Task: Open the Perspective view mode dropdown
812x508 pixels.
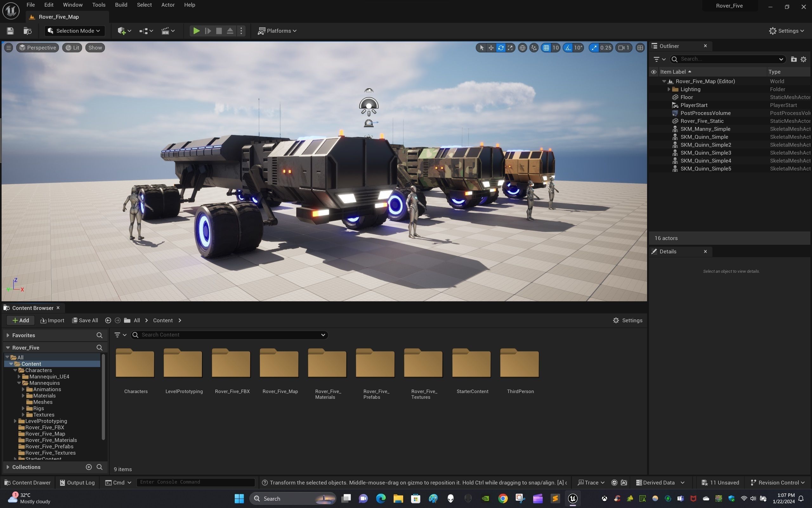Action: 37,48
